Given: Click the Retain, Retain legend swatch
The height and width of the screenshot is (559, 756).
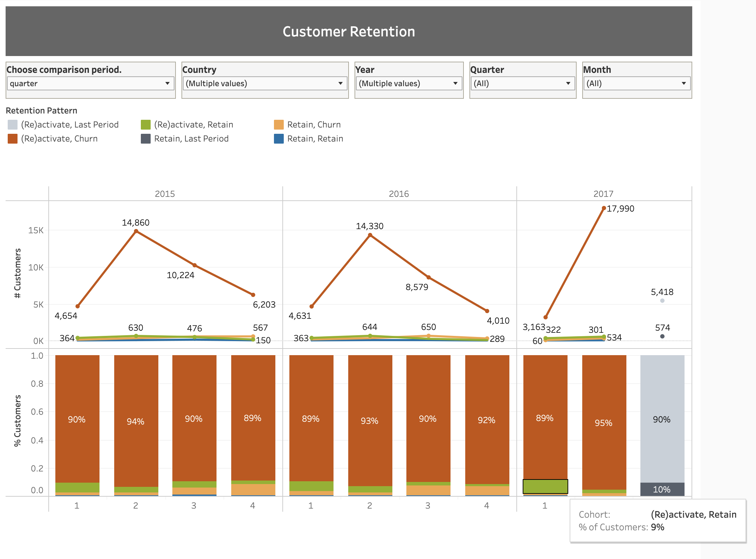Looking at the screenshot, I should [279, 139].
